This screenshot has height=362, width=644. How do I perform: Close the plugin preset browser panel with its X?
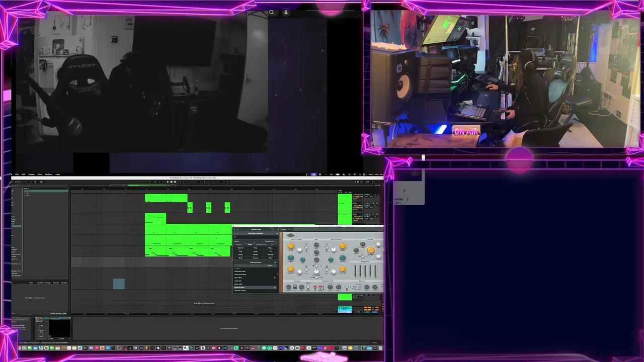pyautogui.click(x=277, y=233)
